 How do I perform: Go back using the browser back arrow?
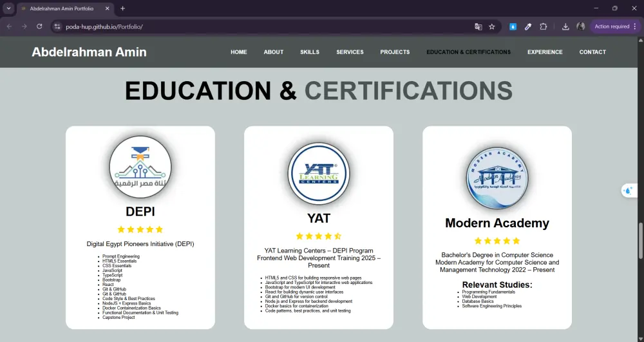click(9, 26)
